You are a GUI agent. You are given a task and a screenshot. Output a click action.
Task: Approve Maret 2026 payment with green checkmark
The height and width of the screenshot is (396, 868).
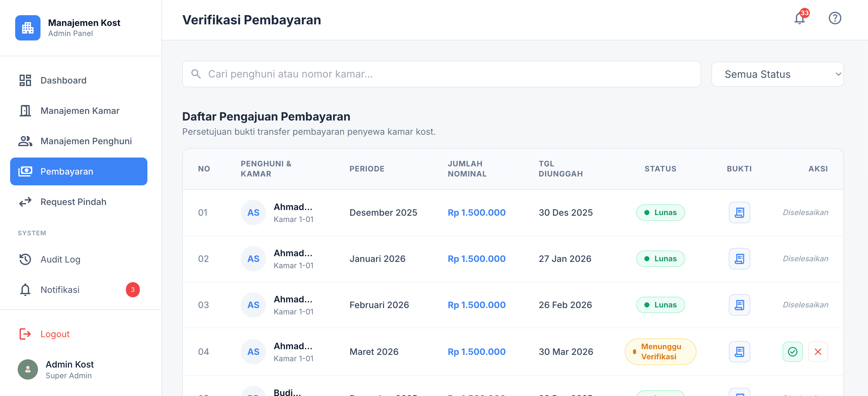click(792, 352)
